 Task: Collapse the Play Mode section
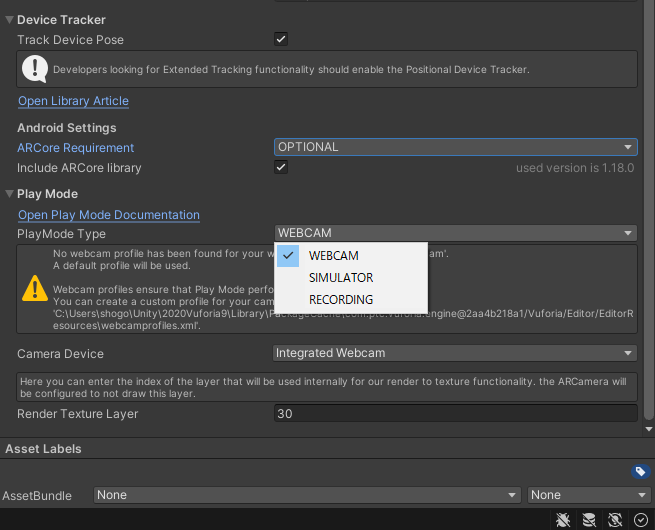(10, 194)
